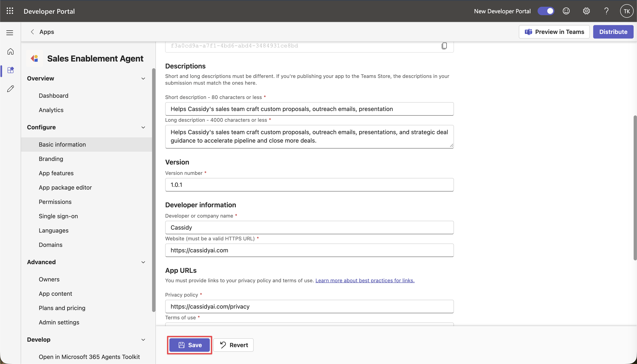Click the sidebar navigation scrollbar
The width and height of the screenshot is (637, 364).
[154, 190]
